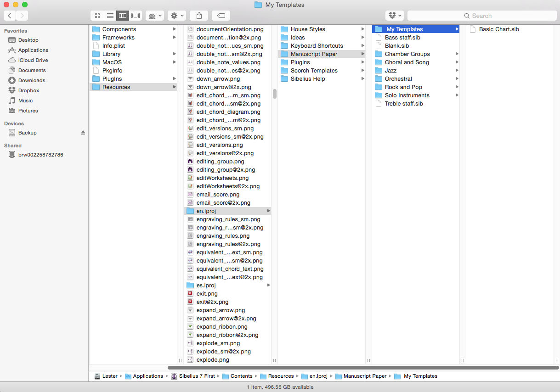Eject the Backup device

click(83, 133)
